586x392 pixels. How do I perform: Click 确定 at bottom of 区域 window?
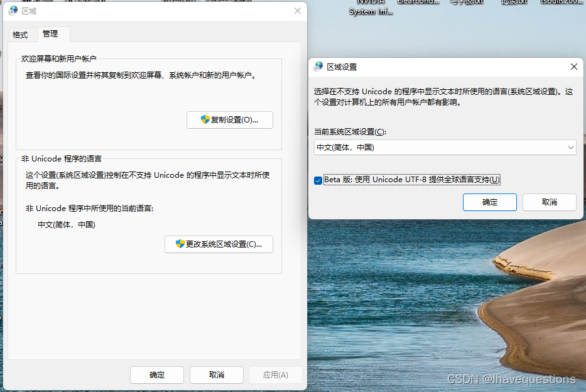point(157,375)
